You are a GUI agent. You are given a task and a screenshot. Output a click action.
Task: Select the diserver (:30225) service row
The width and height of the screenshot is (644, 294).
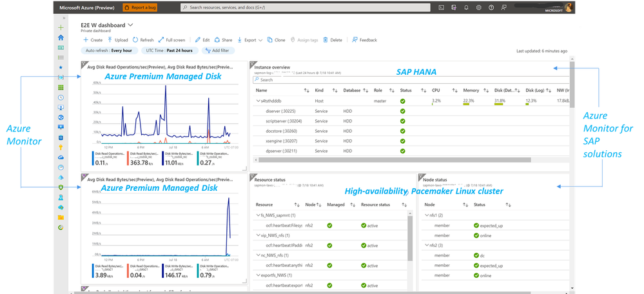411,111
